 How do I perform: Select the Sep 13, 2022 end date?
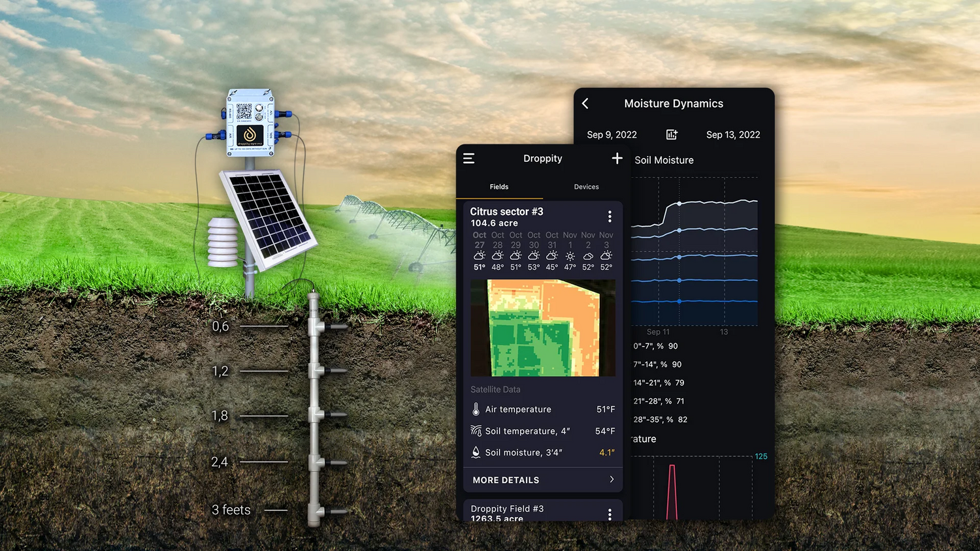[x=733, y=134]
